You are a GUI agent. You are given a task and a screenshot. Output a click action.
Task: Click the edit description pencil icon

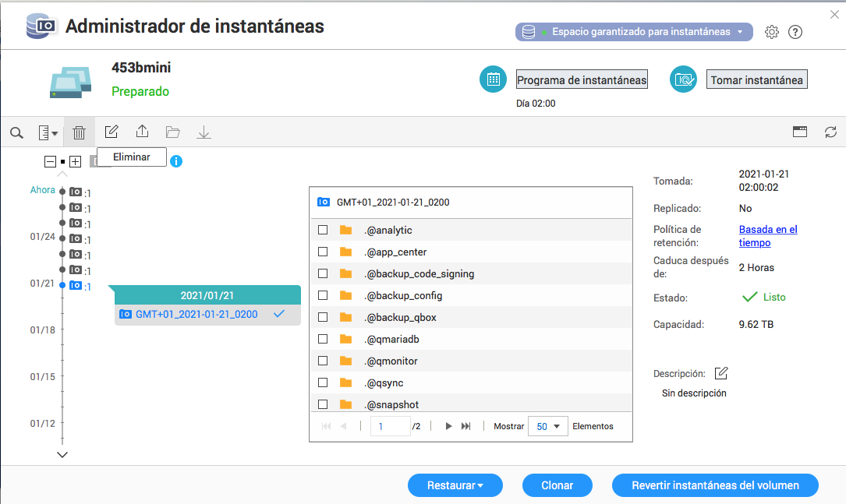coord(721,373)
